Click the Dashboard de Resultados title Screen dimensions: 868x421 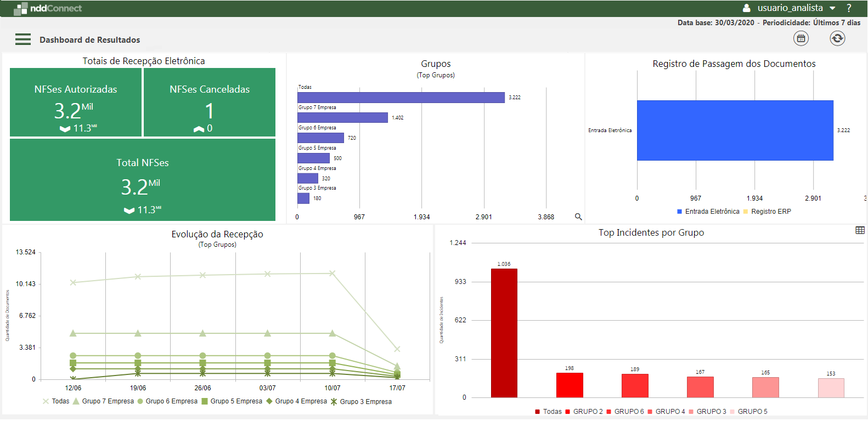point(89,40)
